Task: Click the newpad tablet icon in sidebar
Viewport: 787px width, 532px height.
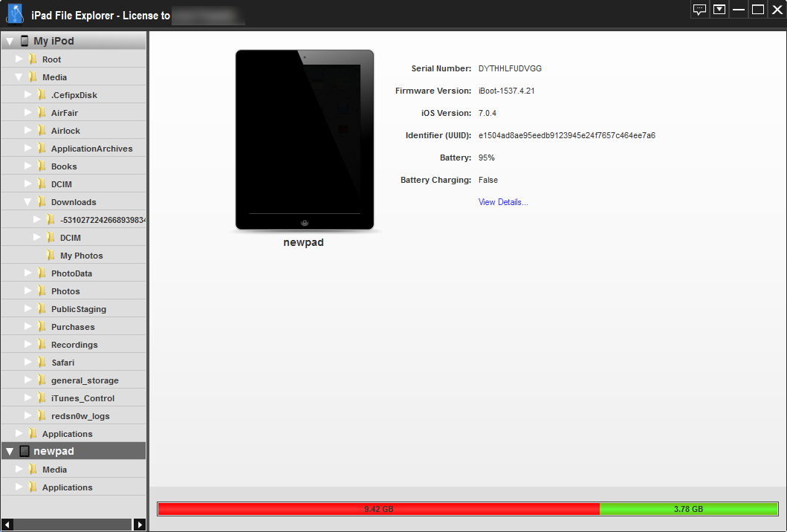Action: [24, 451]
